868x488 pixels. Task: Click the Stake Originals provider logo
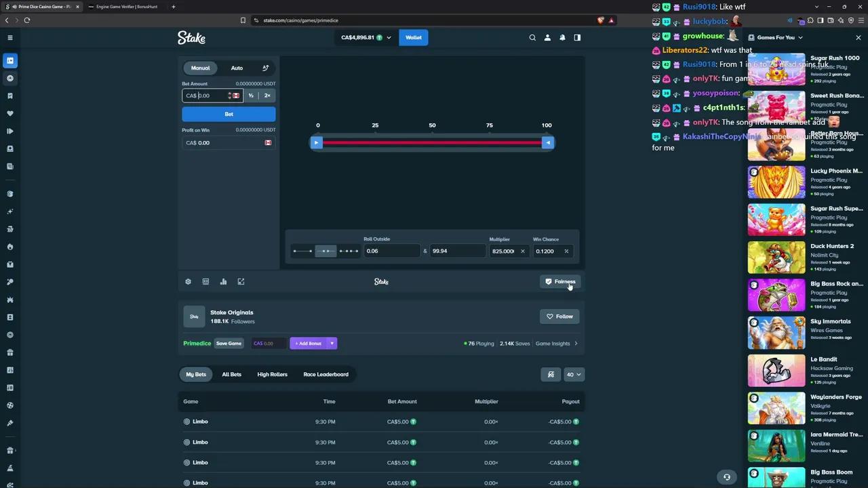[x=194, y=317]
